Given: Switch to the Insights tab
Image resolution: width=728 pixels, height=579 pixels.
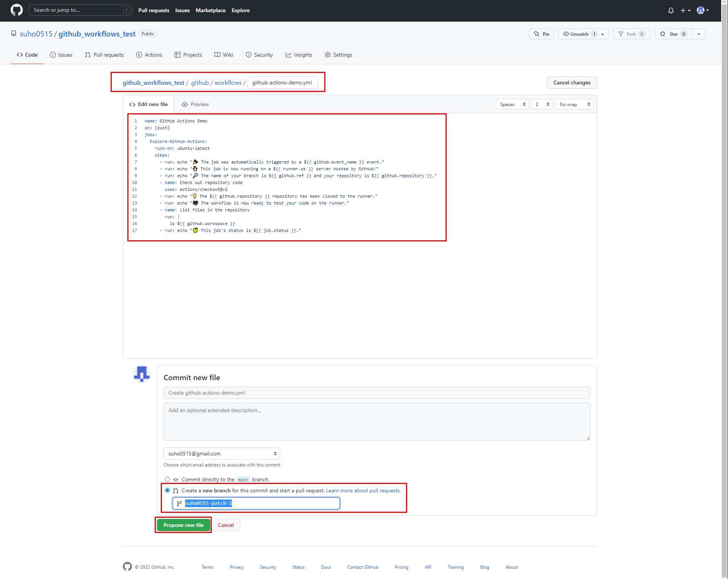Looking at the screenshot, I should pyautogui.click(x=299, y=55).
